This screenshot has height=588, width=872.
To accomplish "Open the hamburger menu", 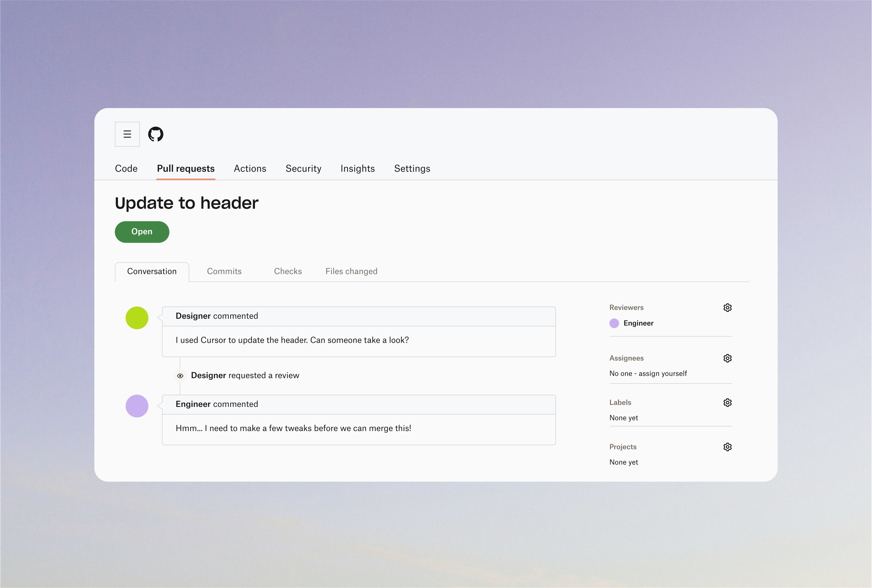I will (x=127, y=134).
